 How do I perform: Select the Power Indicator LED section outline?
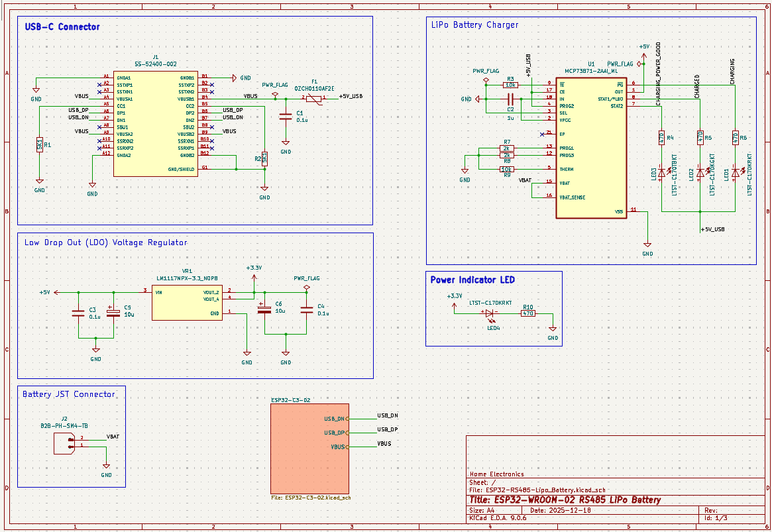point(493,270)
